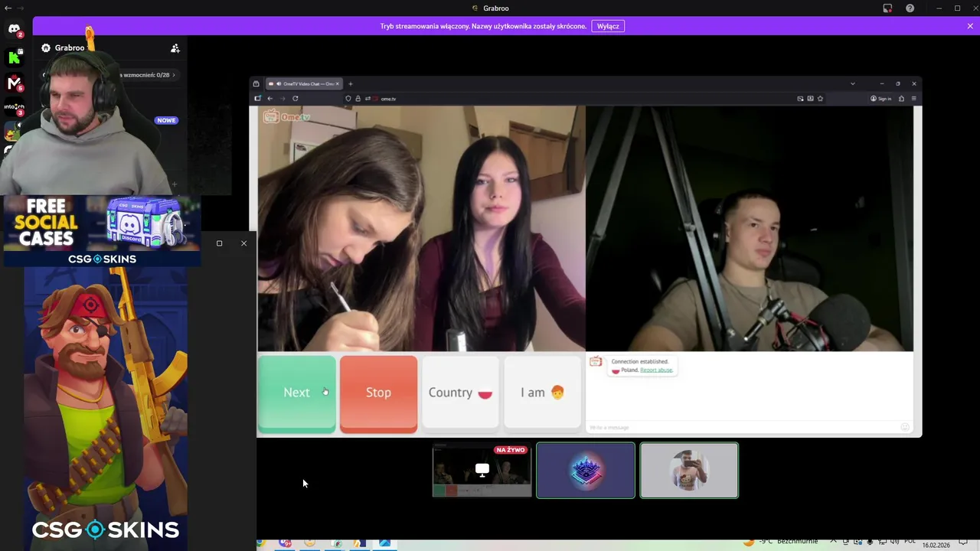980x551 pixels.
Task: Select the mirror-selfie participant tile
Action: [x=689, y=470]
